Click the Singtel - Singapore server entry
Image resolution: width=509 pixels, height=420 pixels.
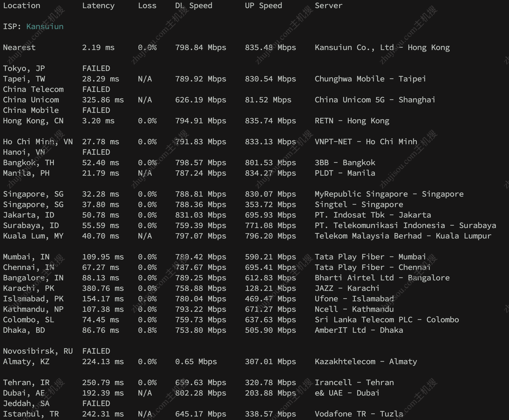click(359, 204)
